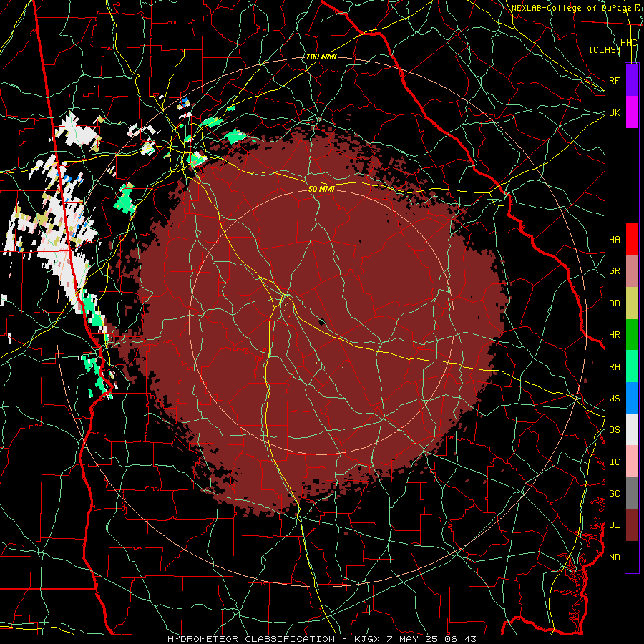Image resolution: width=644 pixels, height=644 pixels.
Task: Click the HR legend label
Action: (x=614, y=335)
